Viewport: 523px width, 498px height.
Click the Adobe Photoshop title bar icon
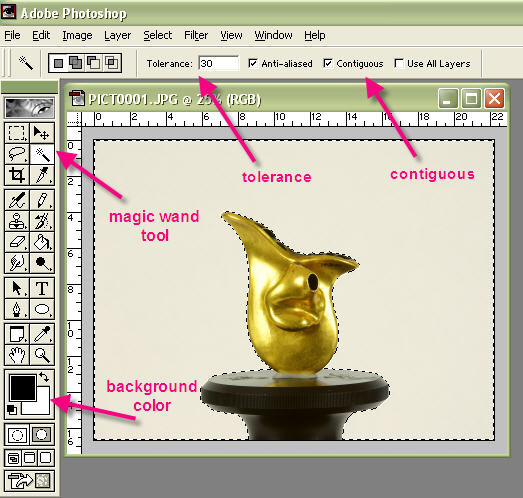point(8,11)
